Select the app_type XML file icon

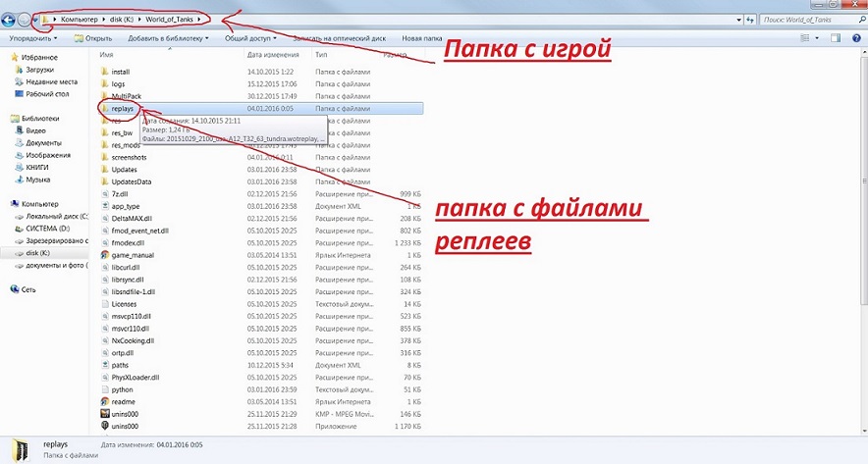(105, 206)
